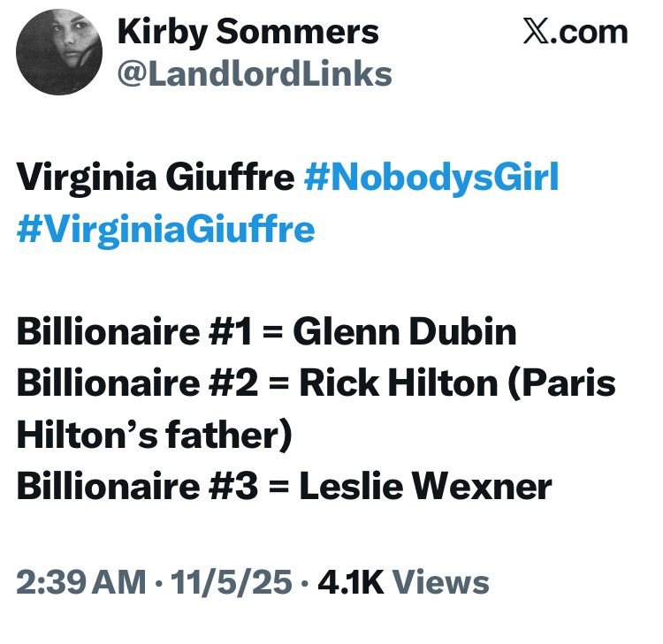
Task: Open the @LandlordLinks handle
Action: coord(255,74)
